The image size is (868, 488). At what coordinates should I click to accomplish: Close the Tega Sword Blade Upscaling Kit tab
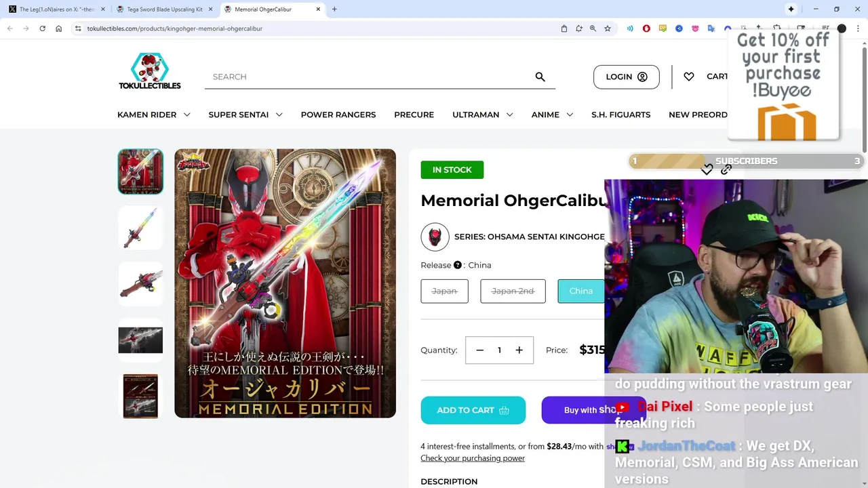point(210,9)
